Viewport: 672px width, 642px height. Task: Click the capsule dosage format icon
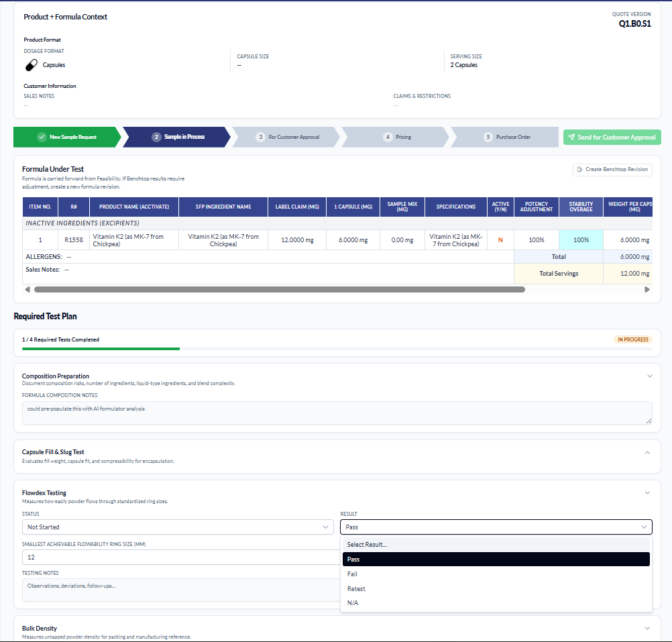pyautogui.click(x=32, y=64)
